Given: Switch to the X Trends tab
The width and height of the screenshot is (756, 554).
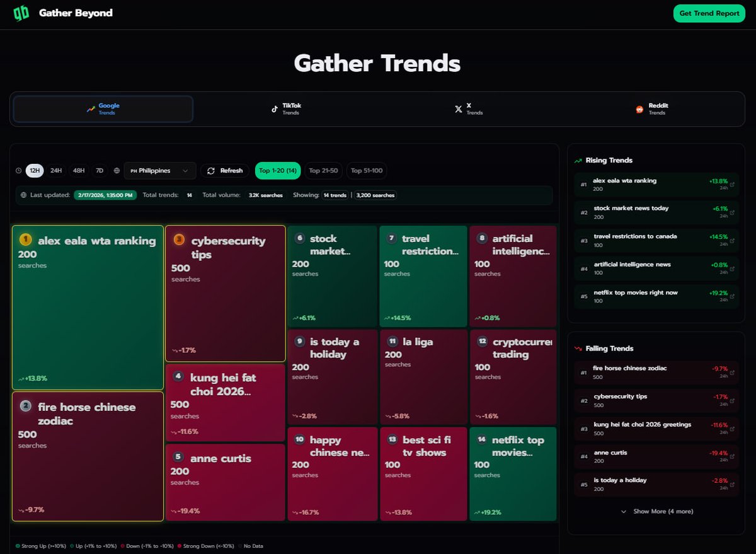Looking at the screenshot, I should coord(469,109).
